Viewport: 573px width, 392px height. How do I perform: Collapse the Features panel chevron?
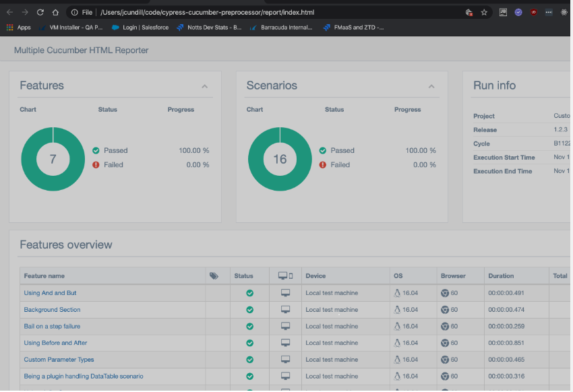[205, 86]
